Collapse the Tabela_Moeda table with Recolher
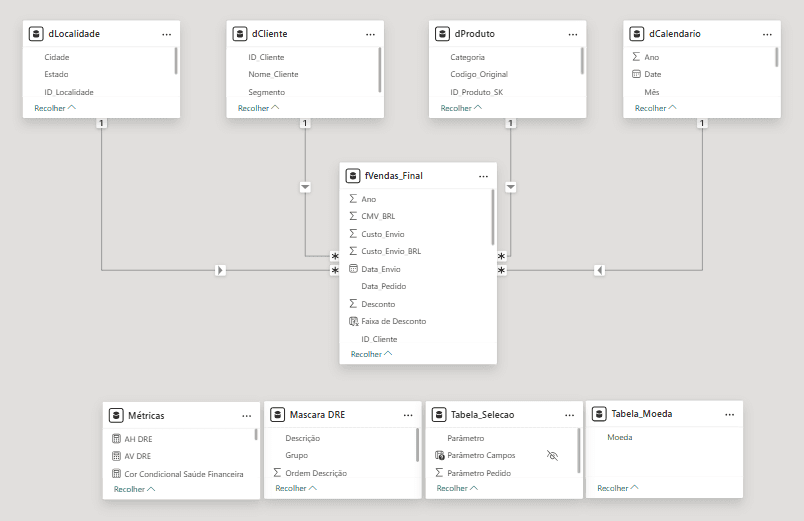804x521 pixels. [x=618, y=488]
